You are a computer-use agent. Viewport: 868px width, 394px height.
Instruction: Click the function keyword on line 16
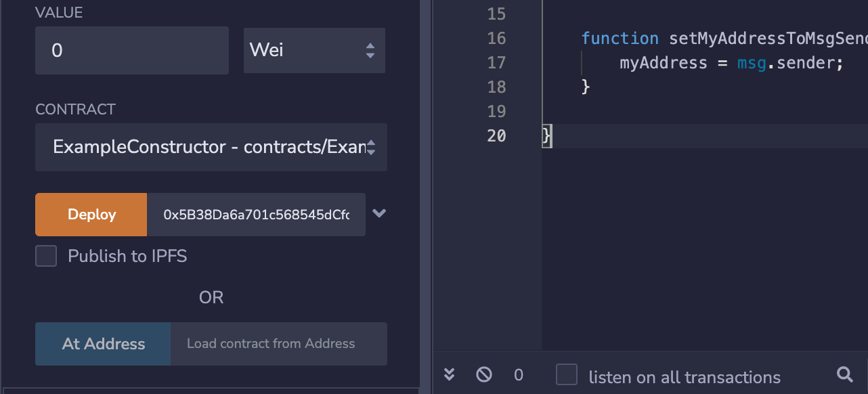pos(620,39)
